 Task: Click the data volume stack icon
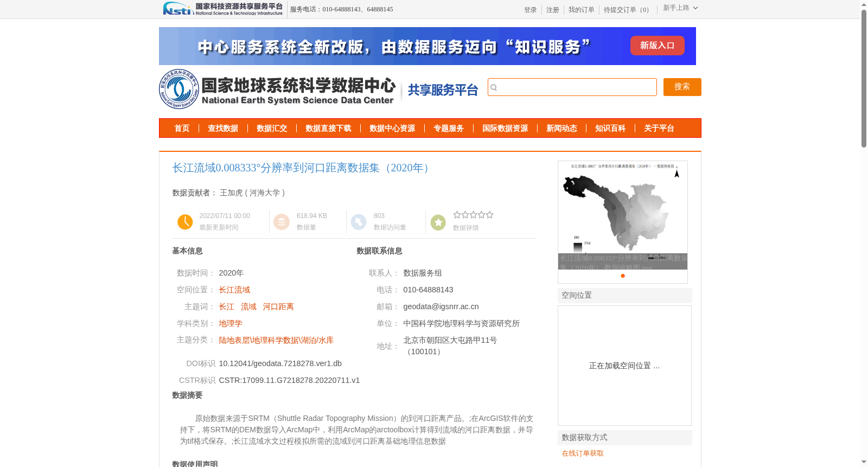[282, 222]
